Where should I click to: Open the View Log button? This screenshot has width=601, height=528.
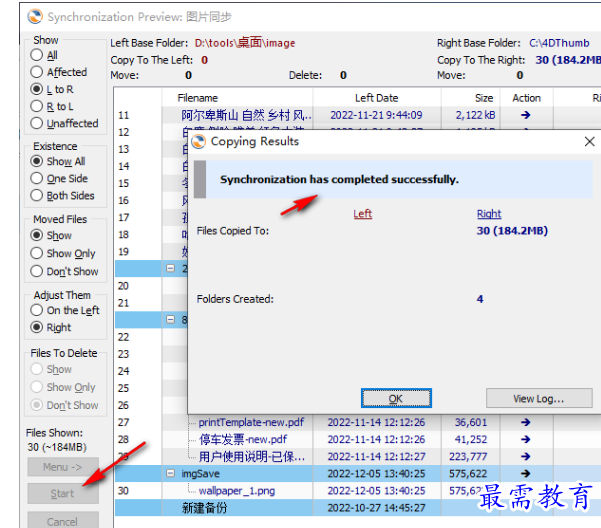(538, 398)
